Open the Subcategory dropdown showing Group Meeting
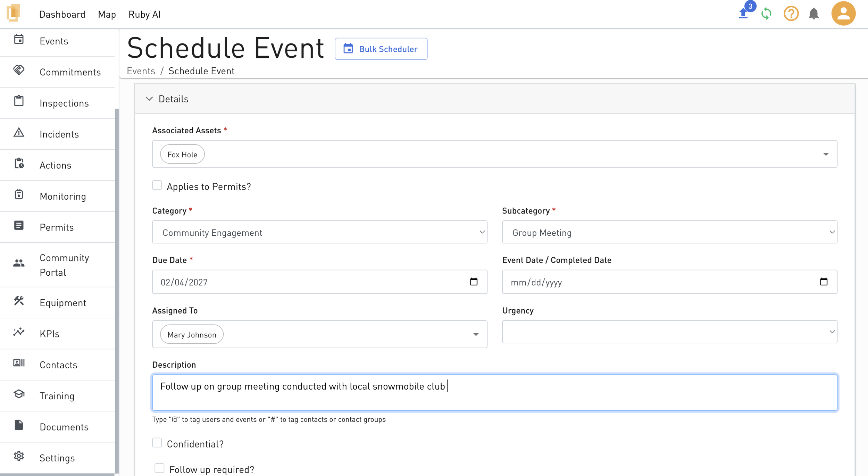Viewport: 868px width, 476px height. [x=669, y=232]
